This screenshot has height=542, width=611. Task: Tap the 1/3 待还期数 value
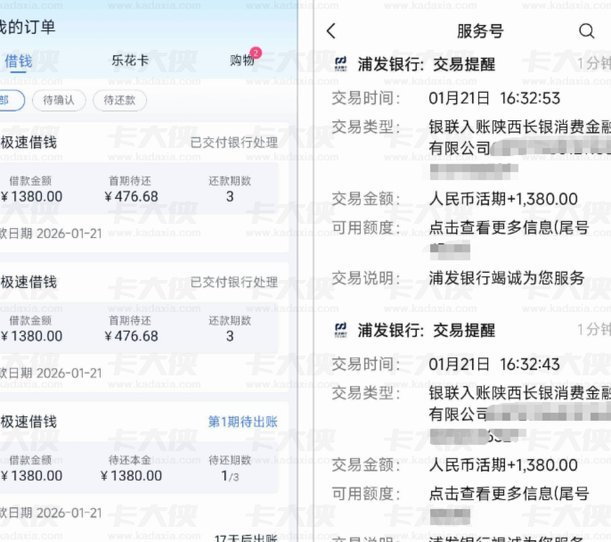(230, 476)
